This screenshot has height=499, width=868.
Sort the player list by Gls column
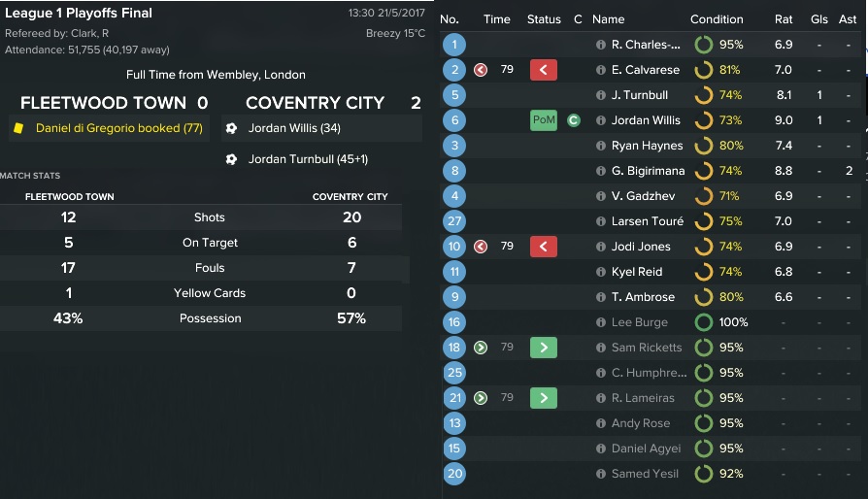(x=818, y=19)
